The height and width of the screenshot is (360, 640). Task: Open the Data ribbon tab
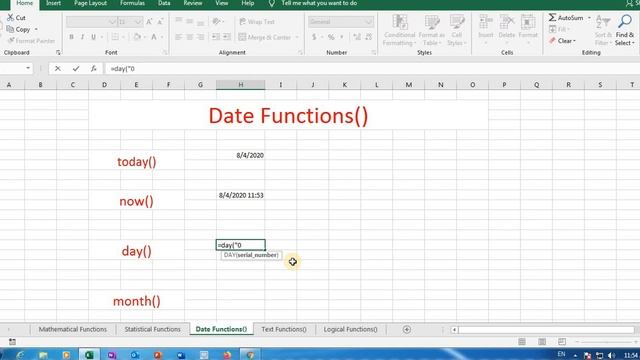click(x=164, y=3)
